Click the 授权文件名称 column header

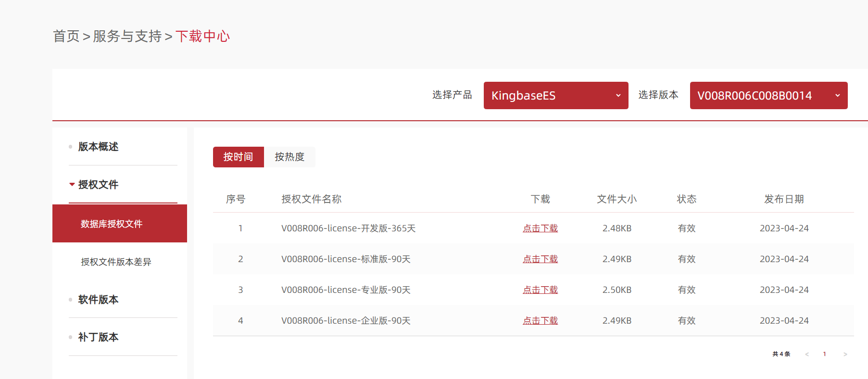(x=311, y=199)
